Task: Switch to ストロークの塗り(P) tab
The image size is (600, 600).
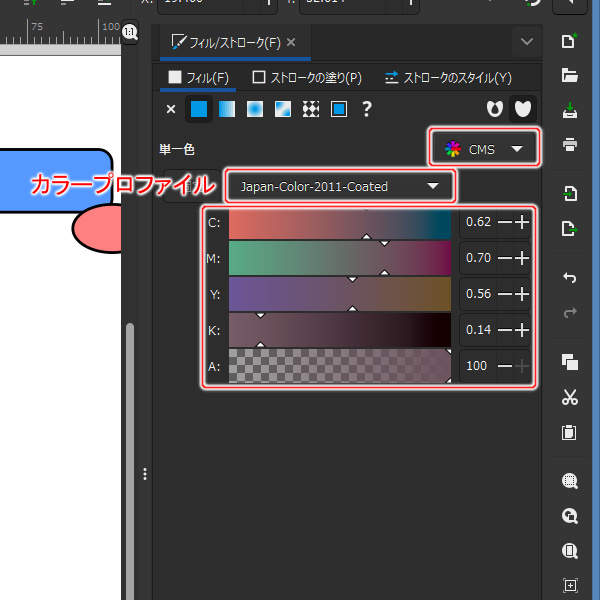Action: (307, 78)
